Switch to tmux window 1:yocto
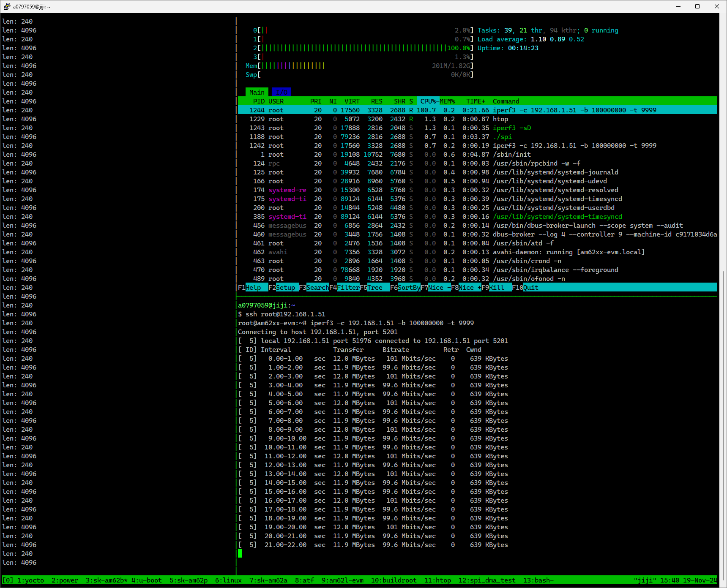Screen dimensions: 727x588 click(x=30, y=580)
